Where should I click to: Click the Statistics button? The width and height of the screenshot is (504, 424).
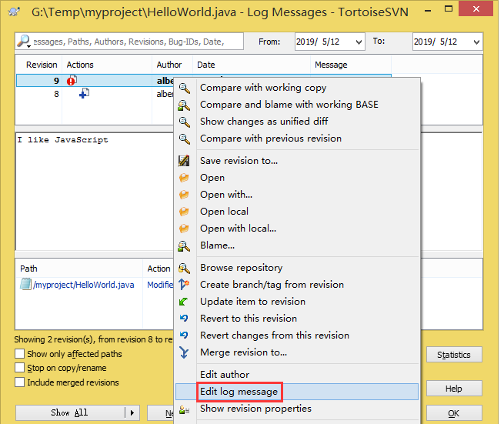click(454, 355)
